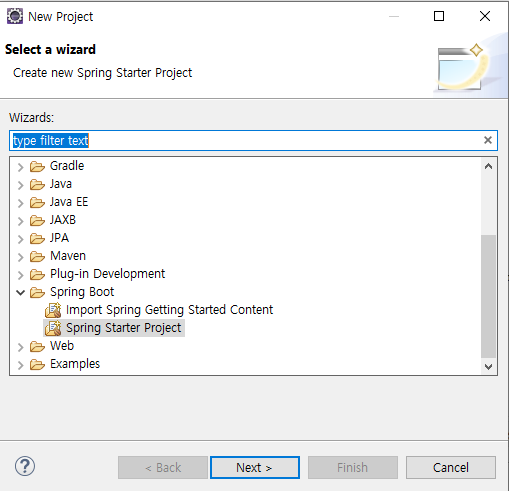Viewport: 509px width, 491px height.
Task: Select the JAXB label
Action: tap(63, 220)
